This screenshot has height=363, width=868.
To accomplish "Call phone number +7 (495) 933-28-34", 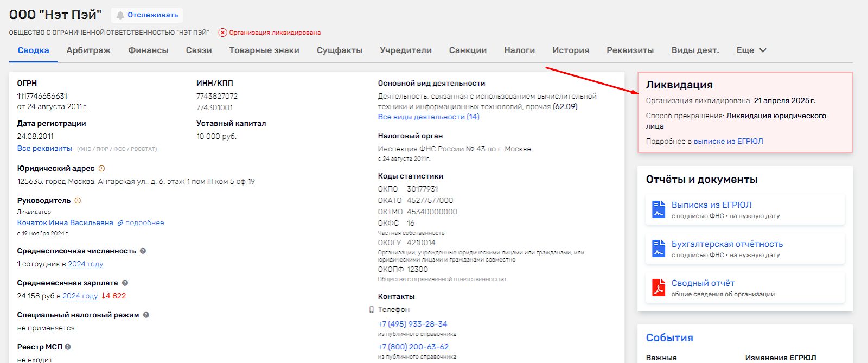I will click(x=412, y=324).
